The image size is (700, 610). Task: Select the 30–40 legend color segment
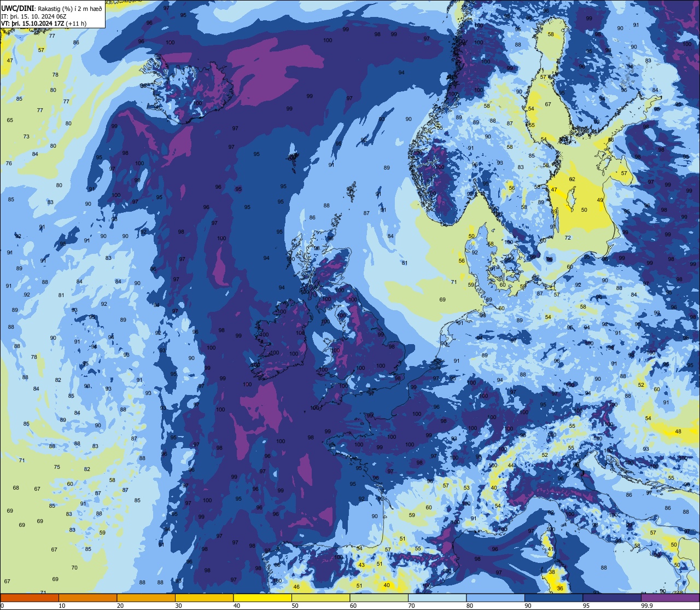(x=204, y=597)
